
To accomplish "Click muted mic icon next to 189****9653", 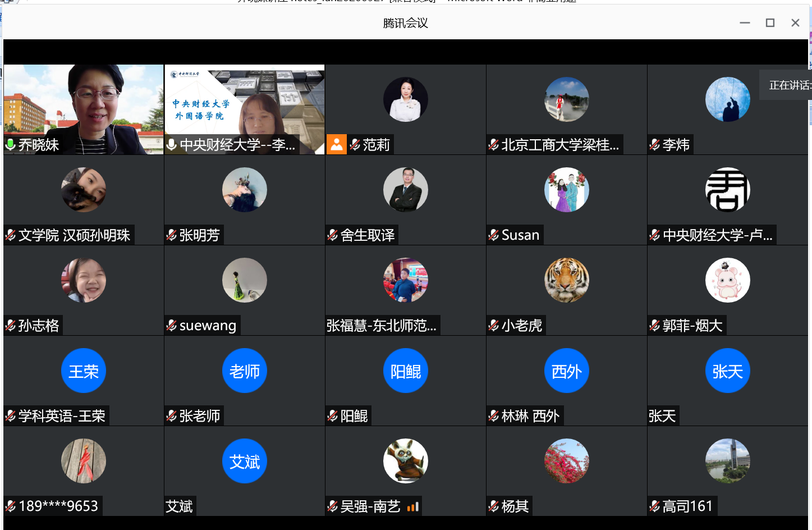I will pos(10,506).
